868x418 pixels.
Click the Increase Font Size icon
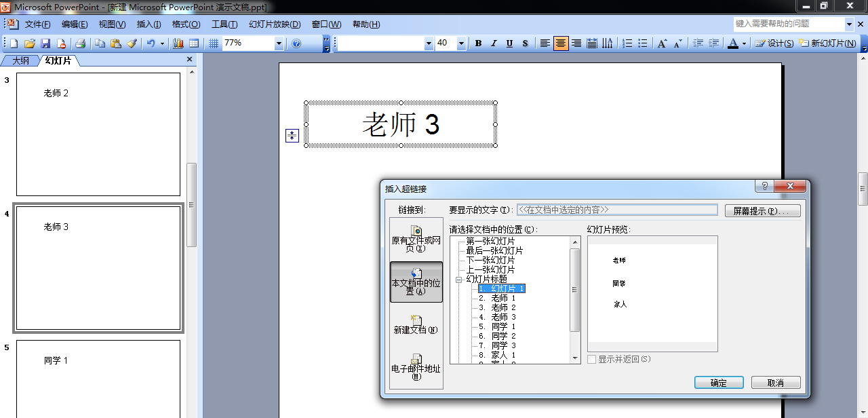click(663, 43)
